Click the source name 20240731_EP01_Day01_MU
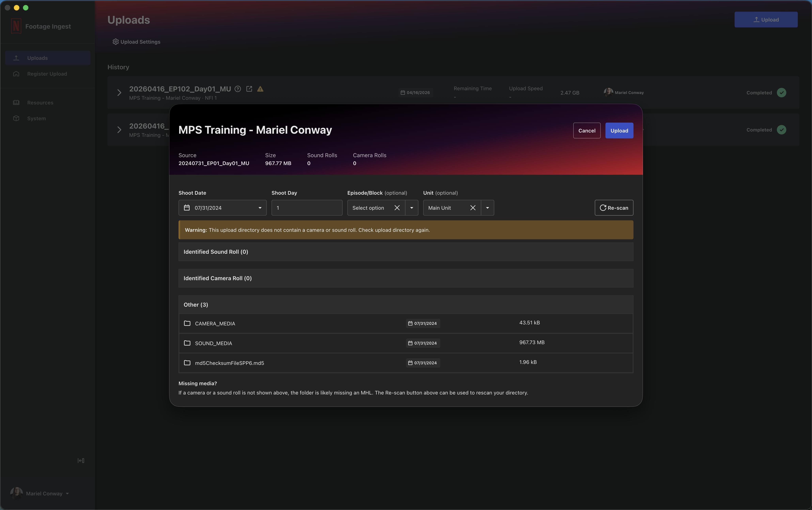 tap(214, 163)
